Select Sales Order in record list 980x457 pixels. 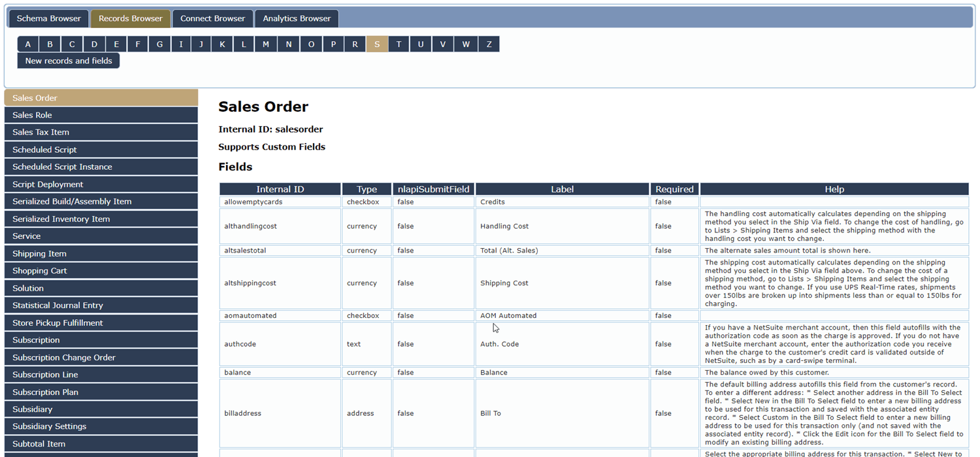pyautogui.click(x=101, y=98)
